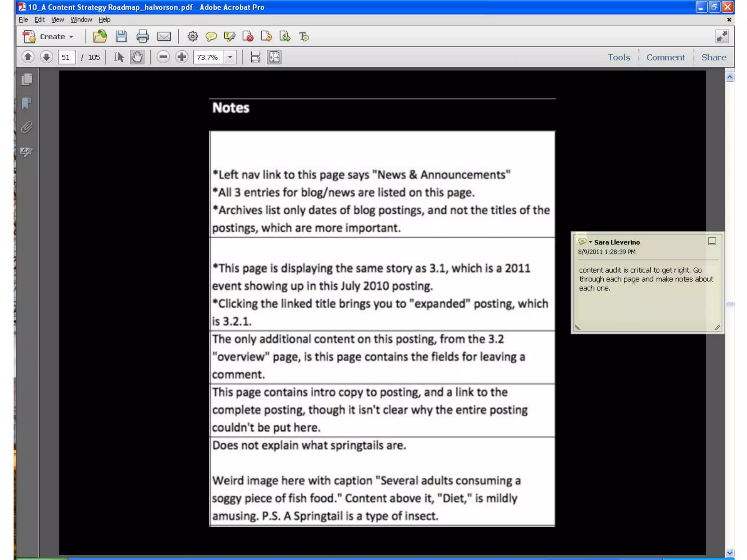Zoom in with the plus button
This screenshot has width=747, height=560.
point(182,57)
